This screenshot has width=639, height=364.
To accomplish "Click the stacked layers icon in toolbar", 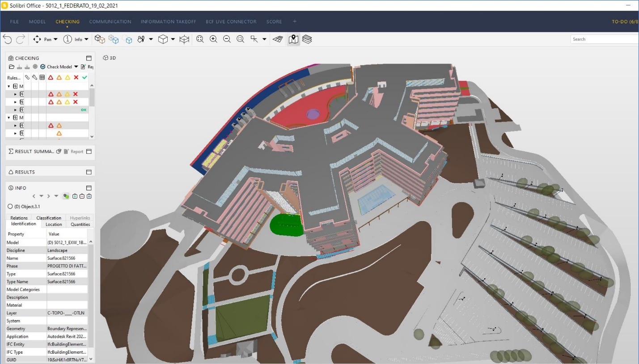I will [x=307, y=39].
